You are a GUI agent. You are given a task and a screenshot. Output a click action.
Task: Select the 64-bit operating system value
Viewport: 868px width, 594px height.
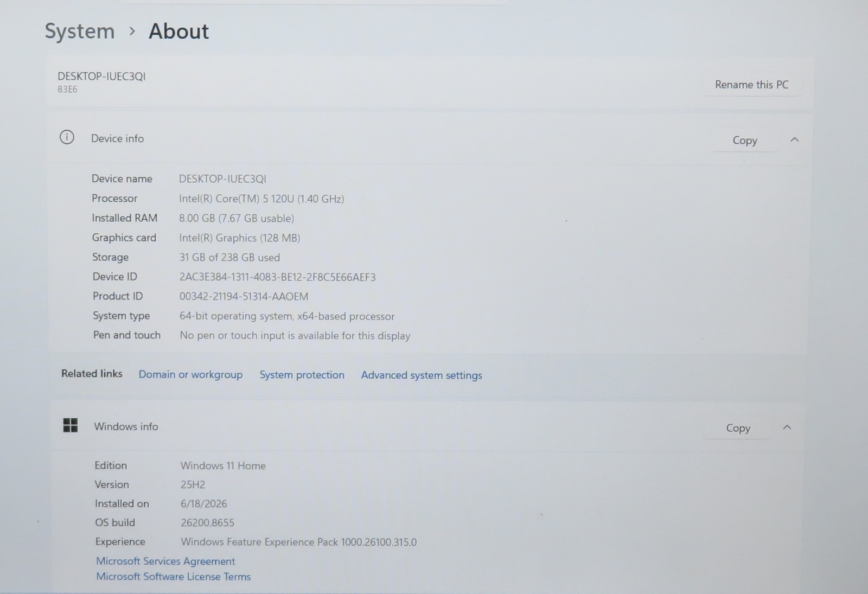pos(287,316)
